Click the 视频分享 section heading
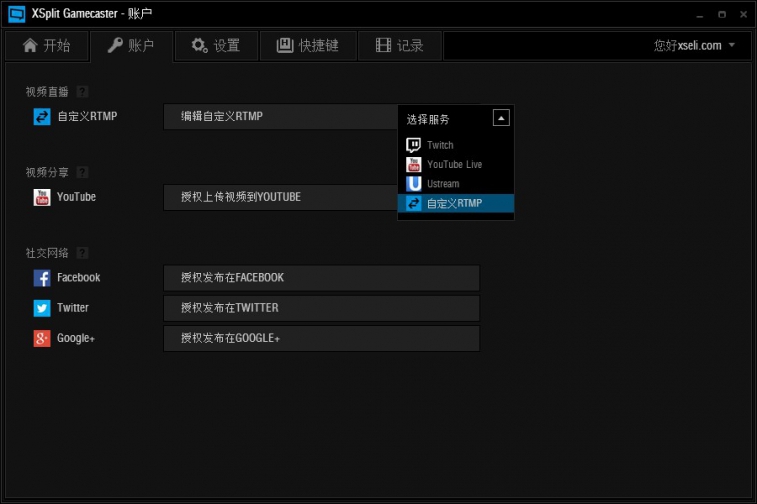757x504 pixels. [x=47, y=172]
